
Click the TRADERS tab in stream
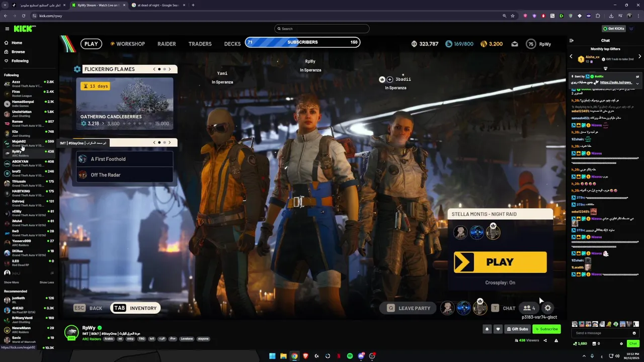pos(200,44)
